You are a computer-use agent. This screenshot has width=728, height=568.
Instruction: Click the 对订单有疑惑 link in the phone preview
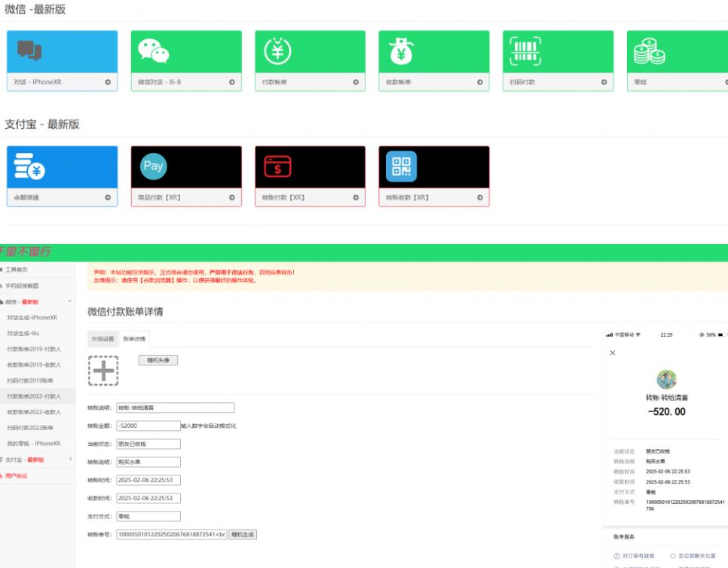click(x=638, y=555)
